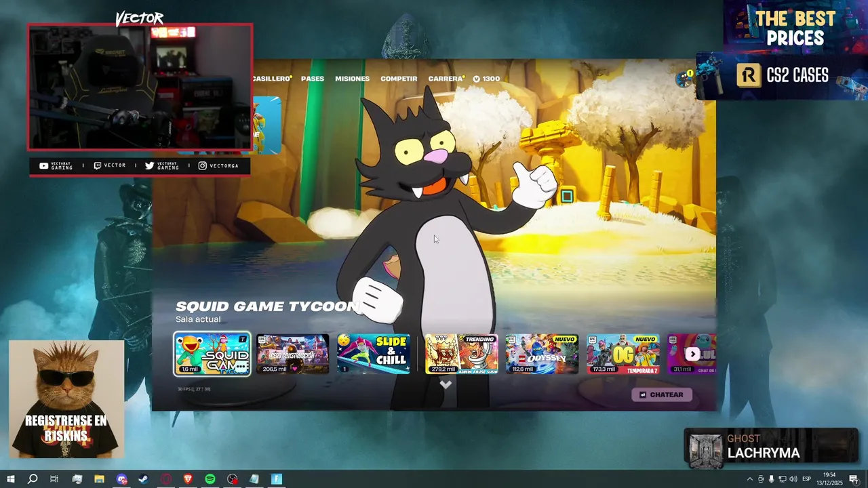The image size is (868, 488).
Task: Open the clock and calendar flyout
Action: coord(829,479)
